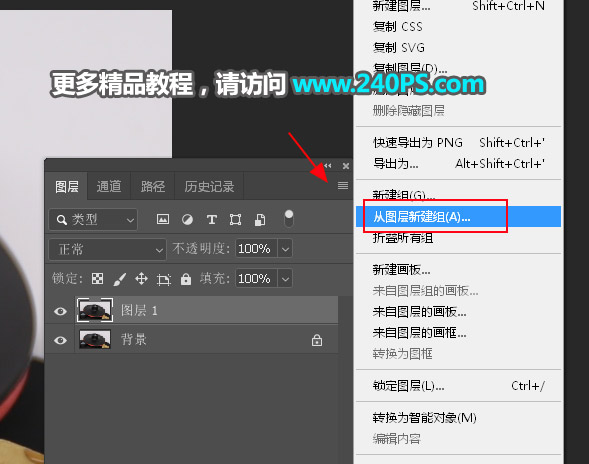589x464 pixels.
Task: Choose 导出为... menu item
Action: tap(458, 164)
